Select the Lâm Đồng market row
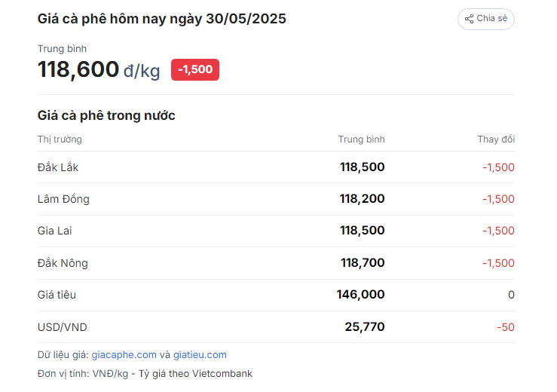The height and width of the screenshot is (392, 557). point(276,199)
